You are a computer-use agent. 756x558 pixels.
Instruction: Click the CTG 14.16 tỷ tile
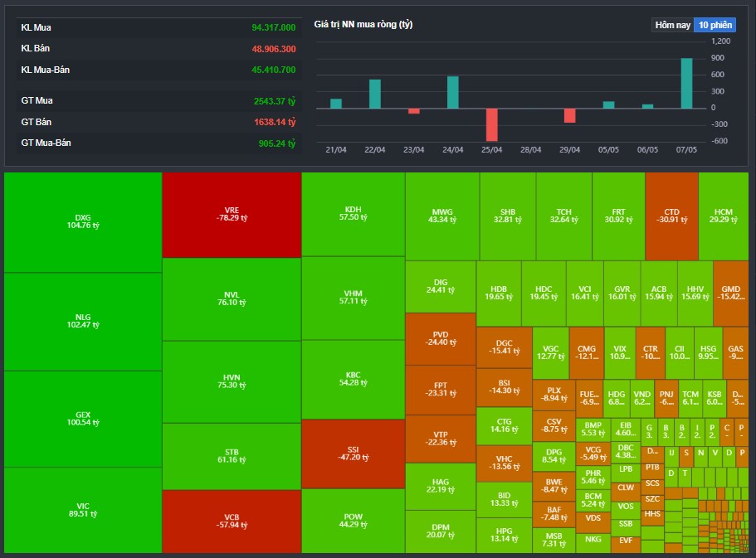[x=505, y=426]
